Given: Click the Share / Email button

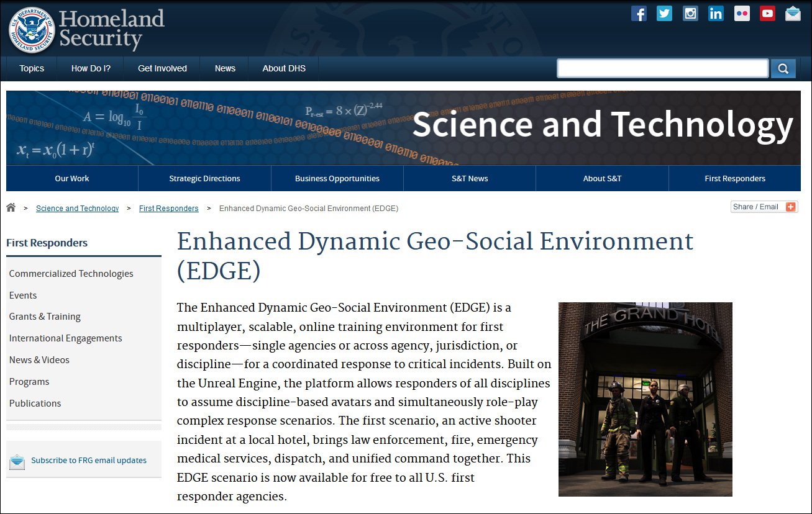Looking at the screenshot, I should pos(764,207).
